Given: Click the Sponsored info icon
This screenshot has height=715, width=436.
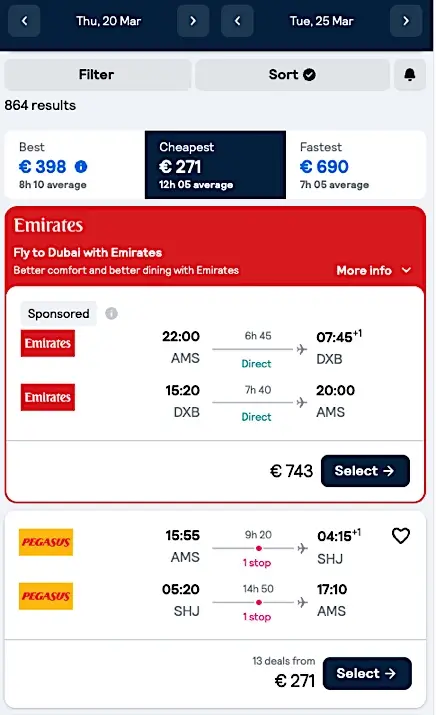Looking at the screenshot, I should point(111,314).
